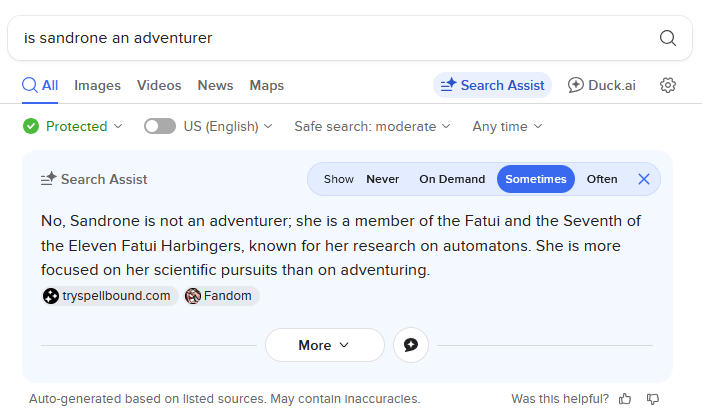This screenshot has height=417, width=702.
Task: Switch to the Images tab
Action: (x=97, y=85)
